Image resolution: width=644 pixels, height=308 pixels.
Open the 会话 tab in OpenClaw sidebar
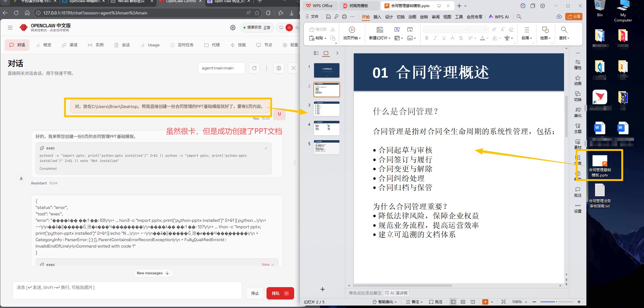pos(122,45)
